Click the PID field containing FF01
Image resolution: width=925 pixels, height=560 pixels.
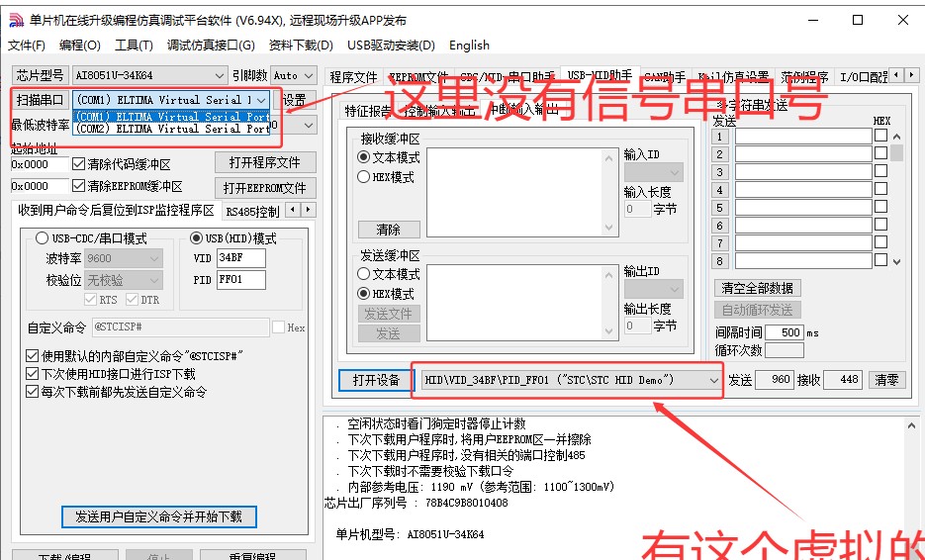[241, 280]
